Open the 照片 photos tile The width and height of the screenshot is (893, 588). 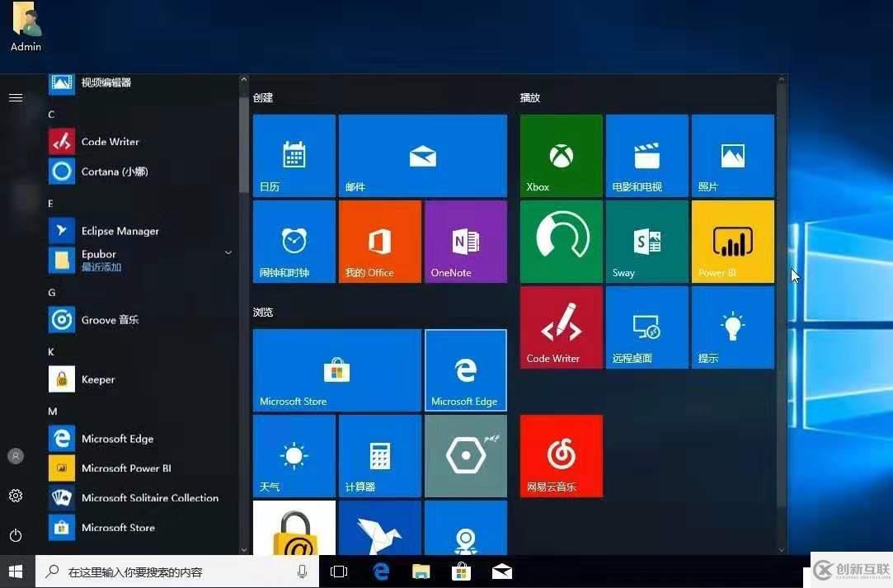pyautogui.click(x=731, y=155)
